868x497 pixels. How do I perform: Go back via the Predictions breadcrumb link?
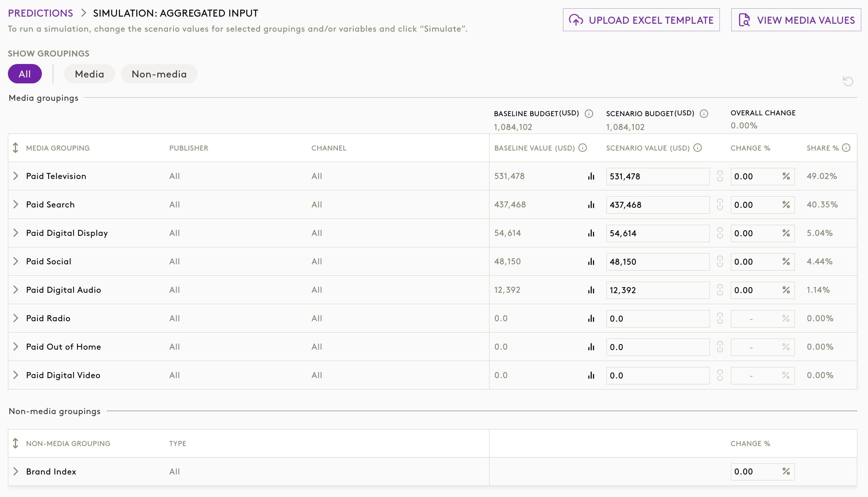pos(40,13)
